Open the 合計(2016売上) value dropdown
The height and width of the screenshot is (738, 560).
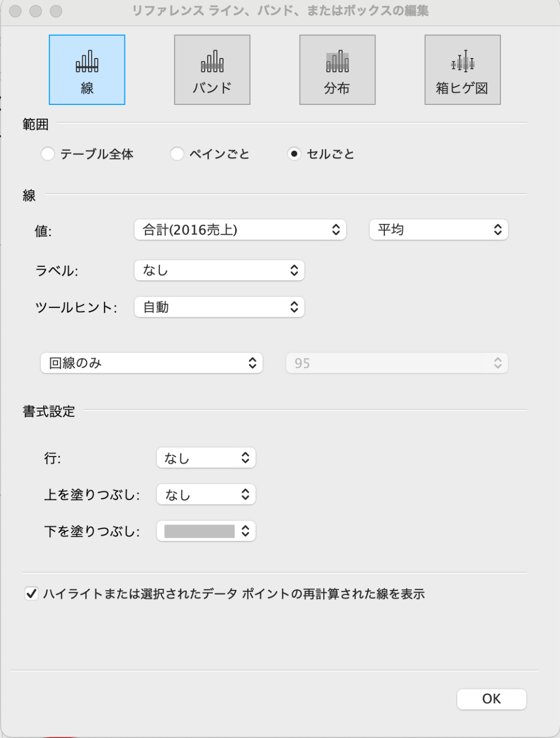pos(240,230)
